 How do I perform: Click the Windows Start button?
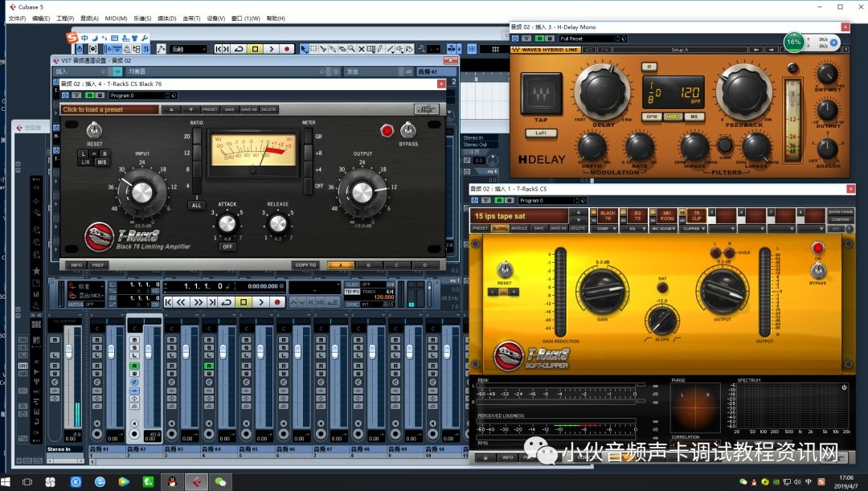[x=6, y=481]
